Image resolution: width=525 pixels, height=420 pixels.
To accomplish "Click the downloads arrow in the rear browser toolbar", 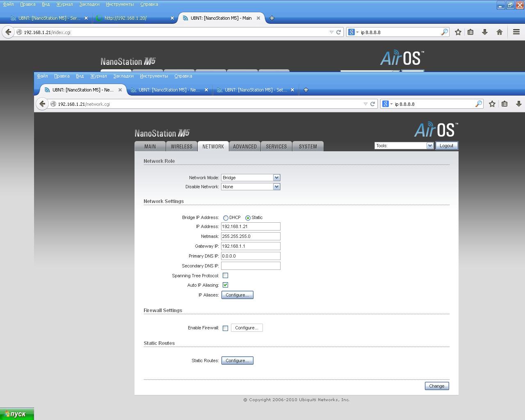I will 484,32.
